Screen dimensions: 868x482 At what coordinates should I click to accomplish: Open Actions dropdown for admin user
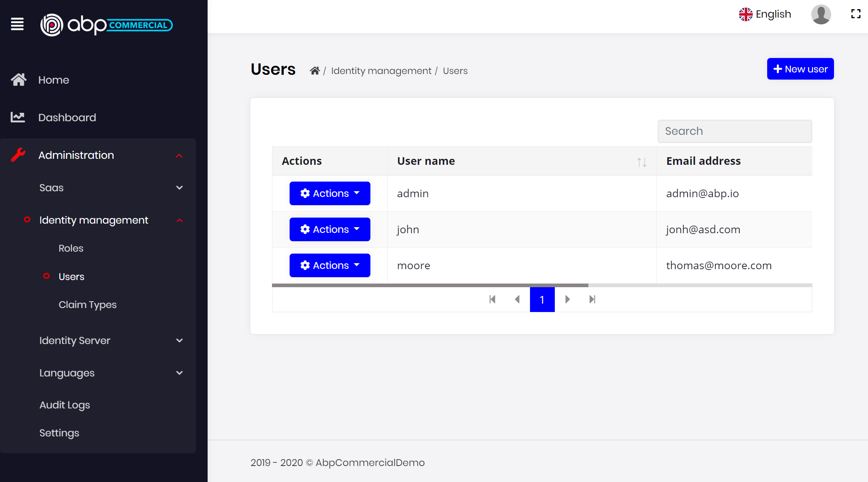pyautogui.click(x=330, y=194)
